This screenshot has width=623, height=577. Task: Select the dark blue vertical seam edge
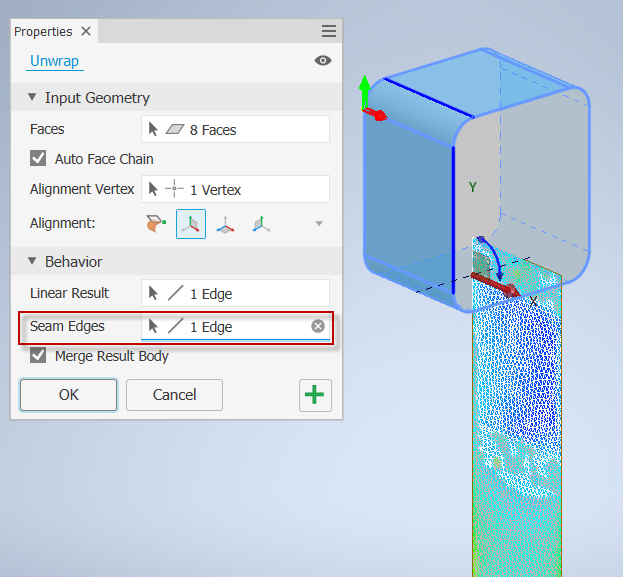click(x=453, y=221)
